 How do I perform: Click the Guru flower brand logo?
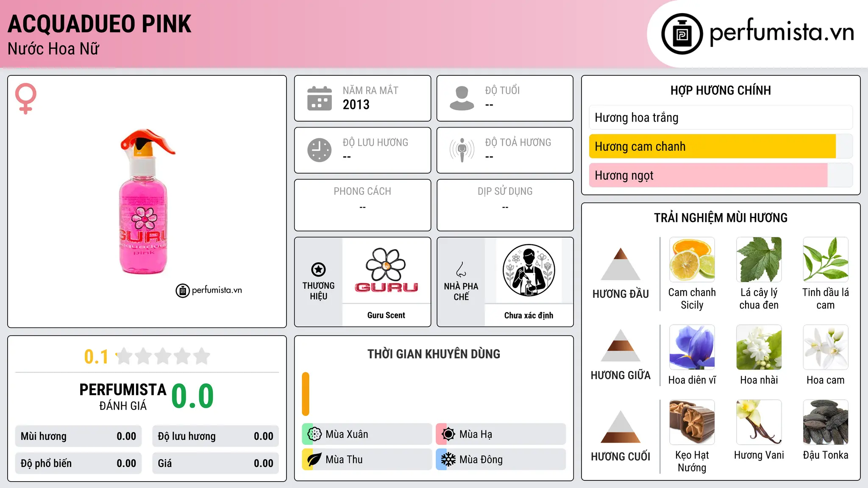386,270
